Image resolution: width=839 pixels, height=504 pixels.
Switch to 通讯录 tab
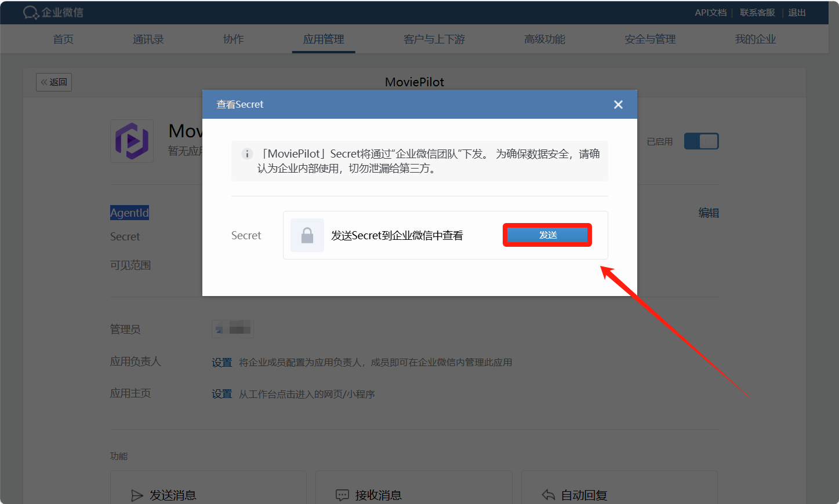(148, 39)
